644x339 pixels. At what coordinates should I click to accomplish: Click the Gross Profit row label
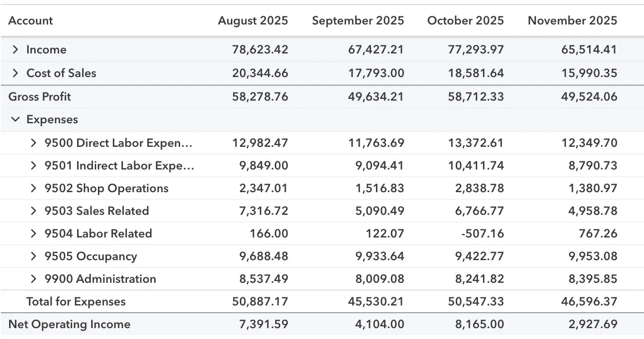click(40, 97)
